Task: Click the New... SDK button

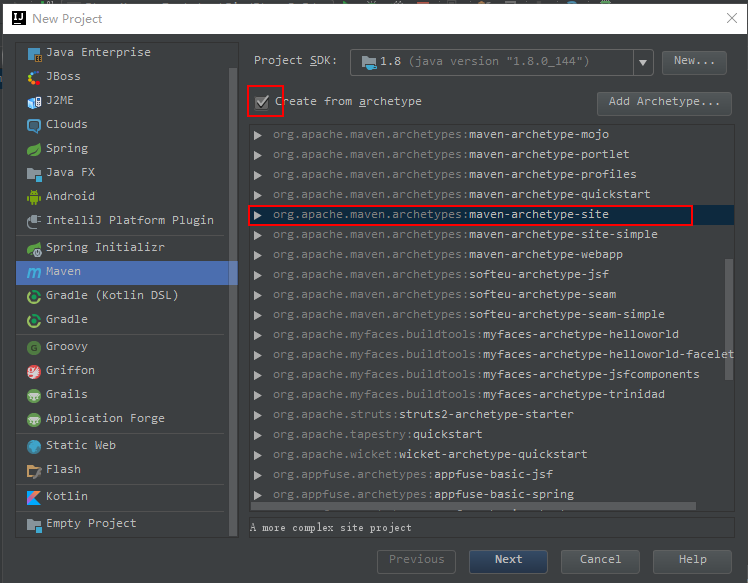Action: click(694, 62)
